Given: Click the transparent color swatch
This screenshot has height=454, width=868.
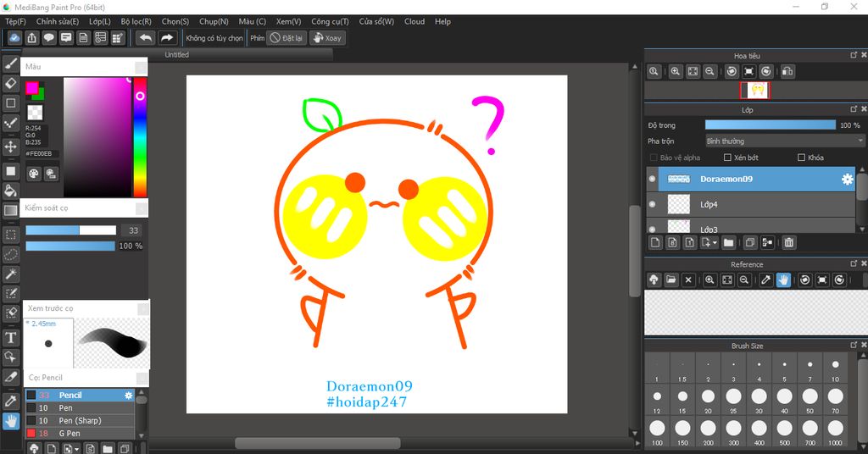Looking at the screenshot, I should (x=35, y=113).
